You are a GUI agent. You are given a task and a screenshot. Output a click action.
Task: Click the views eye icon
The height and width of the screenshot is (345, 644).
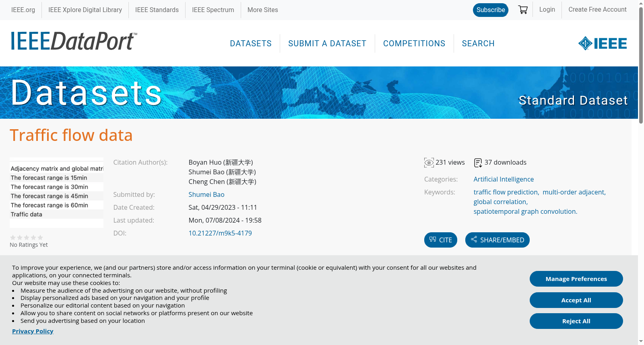[429, 163]
